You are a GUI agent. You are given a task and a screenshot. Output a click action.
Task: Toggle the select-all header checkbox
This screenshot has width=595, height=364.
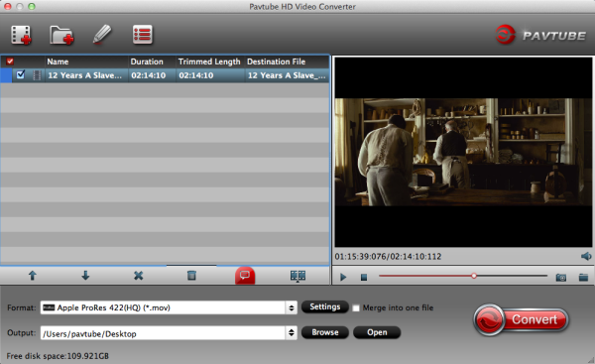point(10,61)
